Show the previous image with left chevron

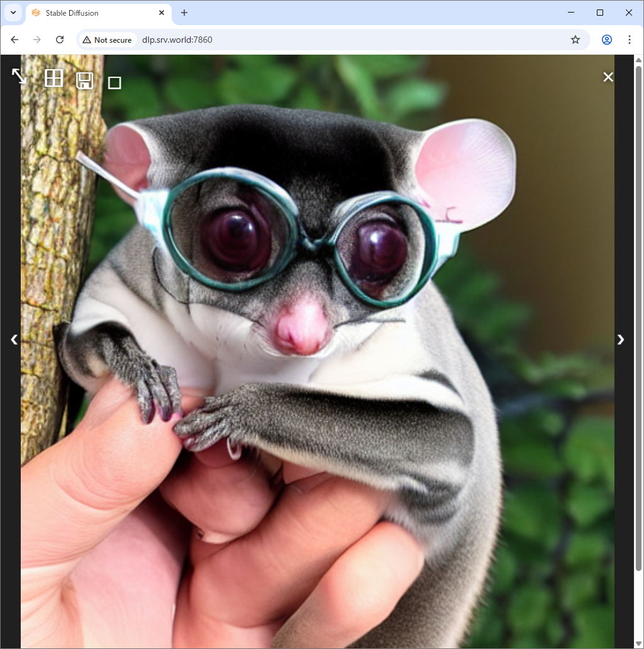14,340
